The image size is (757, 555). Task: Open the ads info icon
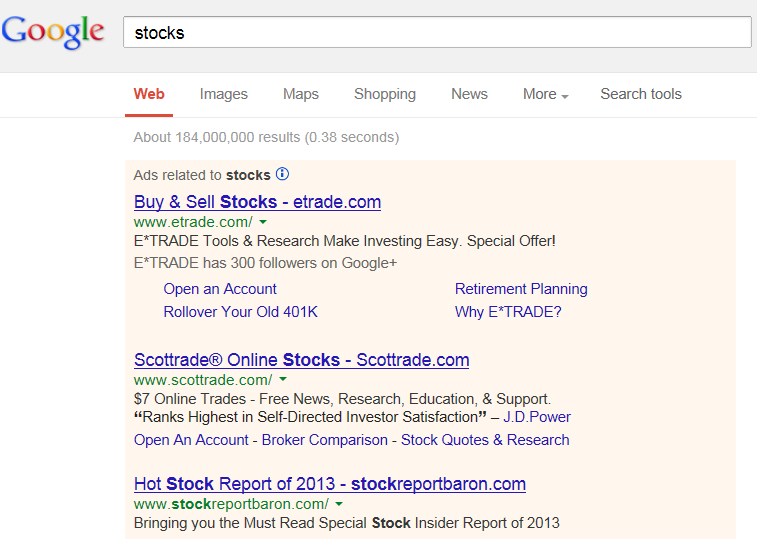pos(282,174)
